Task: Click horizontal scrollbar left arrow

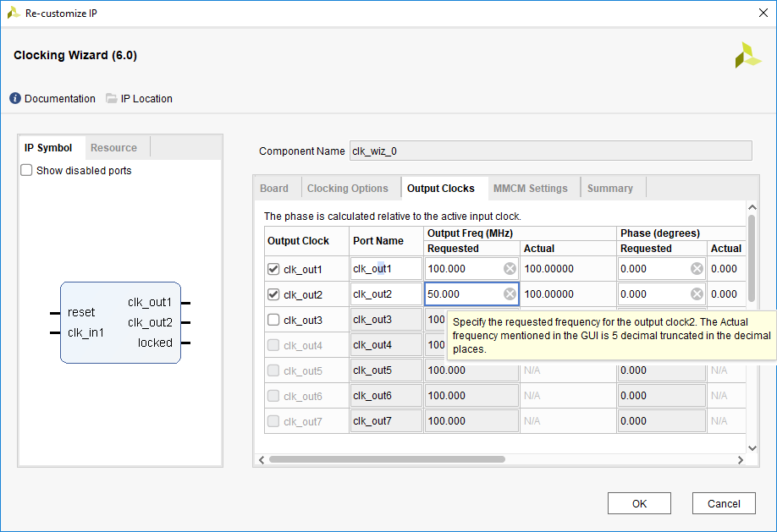Action: [x=262, y=459]
